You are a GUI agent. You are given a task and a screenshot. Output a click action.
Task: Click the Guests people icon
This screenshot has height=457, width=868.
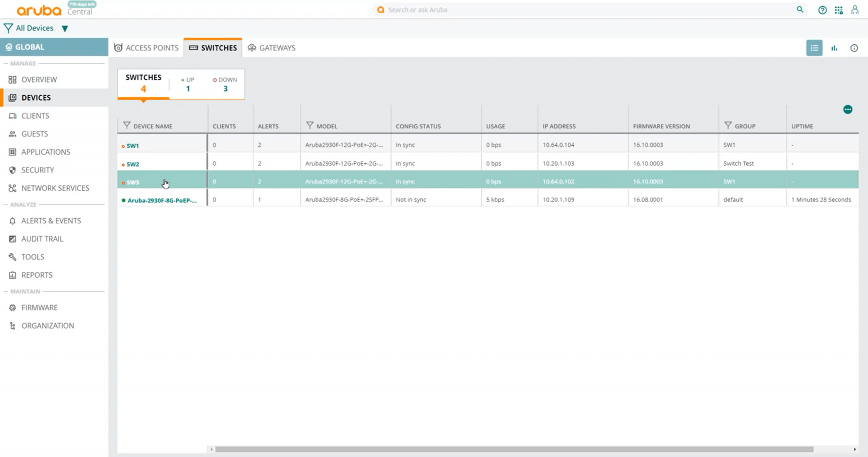click(x=12, y=134)
